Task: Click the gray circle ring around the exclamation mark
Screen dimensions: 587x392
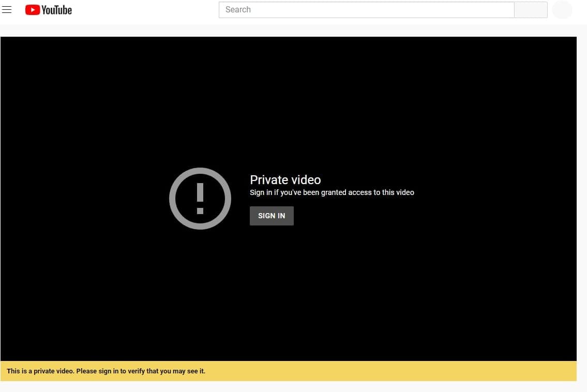Action: pos(174,199)
